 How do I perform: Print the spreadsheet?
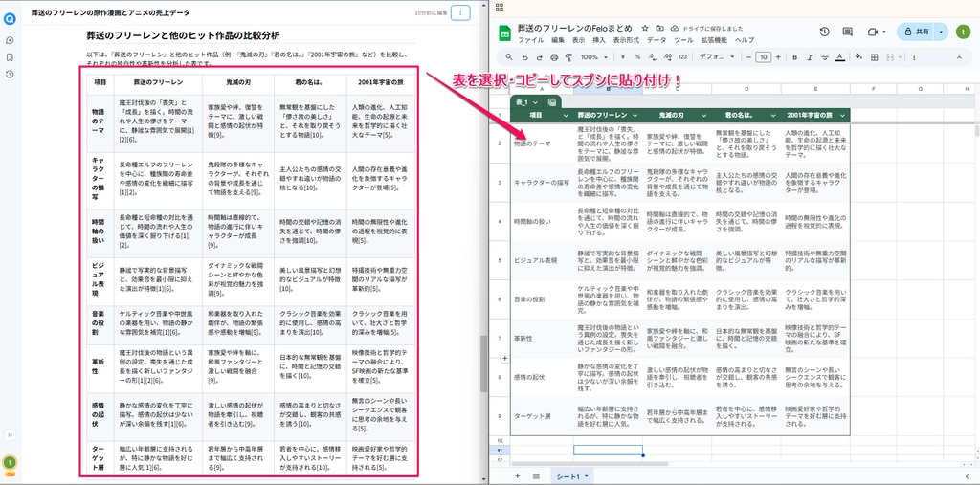click(554, 57)
